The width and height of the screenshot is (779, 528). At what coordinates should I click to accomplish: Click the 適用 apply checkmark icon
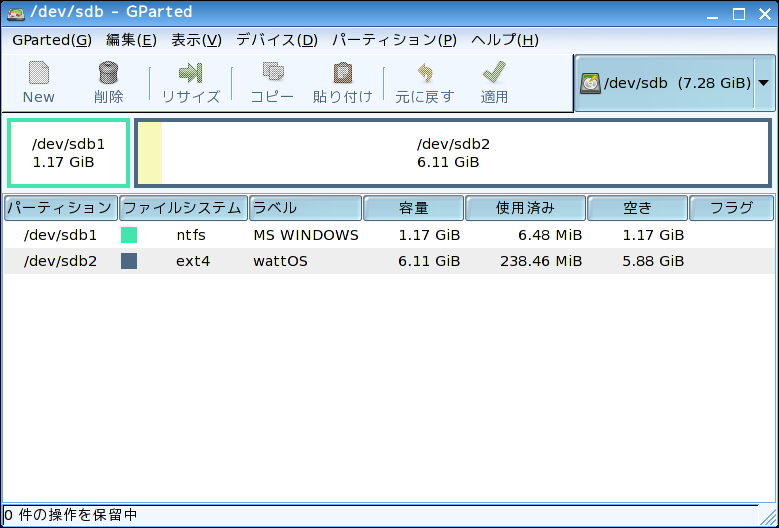coord(494,73)
